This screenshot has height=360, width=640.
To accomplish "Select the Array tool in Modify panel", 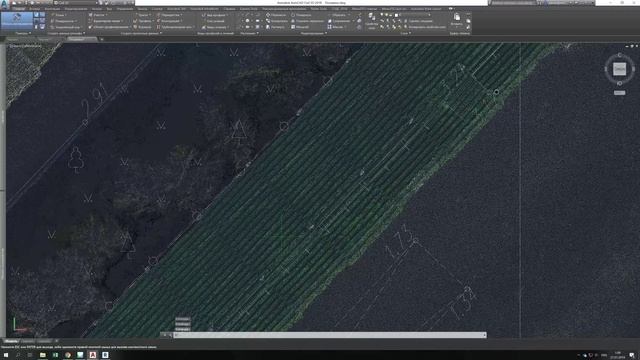I will point(336,27).
